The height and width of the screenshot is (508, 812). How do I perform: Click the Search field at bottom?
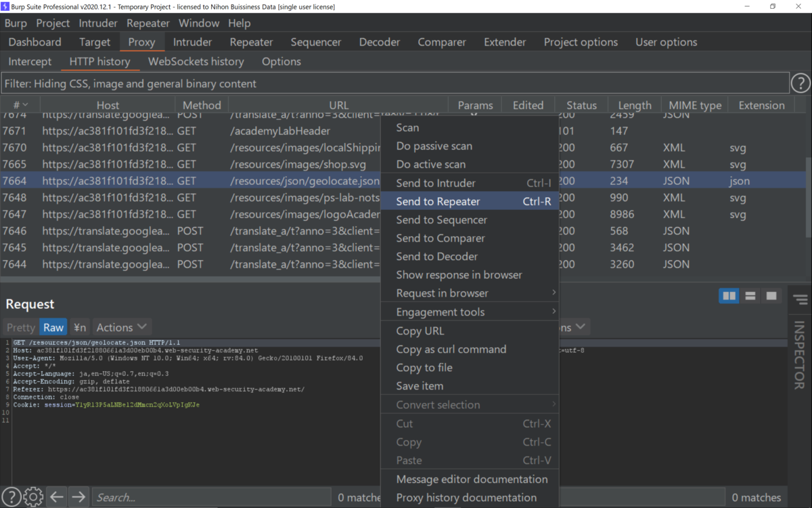[213, 497]
